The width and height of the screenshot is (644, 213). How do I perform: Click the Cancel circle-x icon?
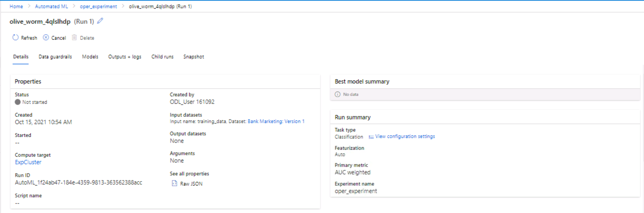coord(46,37)
